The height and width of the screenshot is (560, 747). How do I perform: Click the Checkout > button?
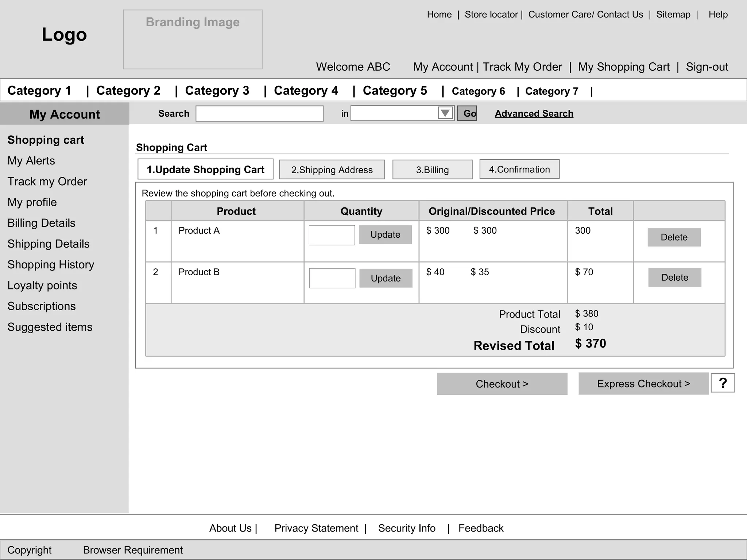[502, 384]
